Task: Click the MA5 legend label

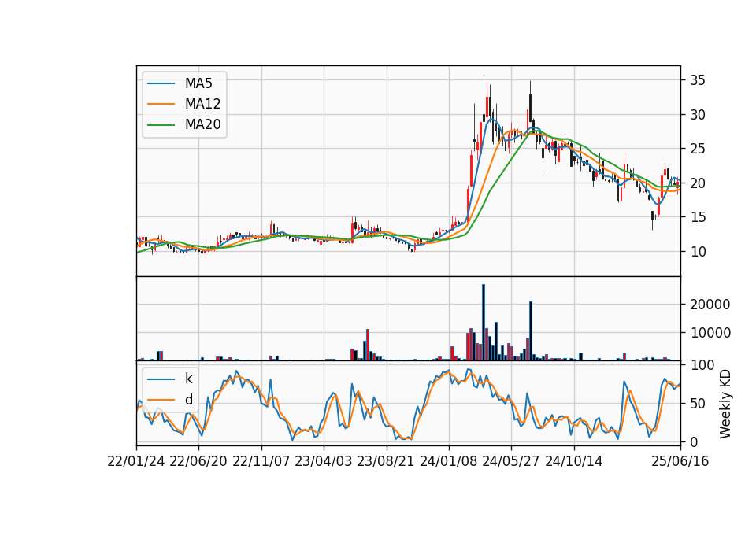Action: click(198, 83)
